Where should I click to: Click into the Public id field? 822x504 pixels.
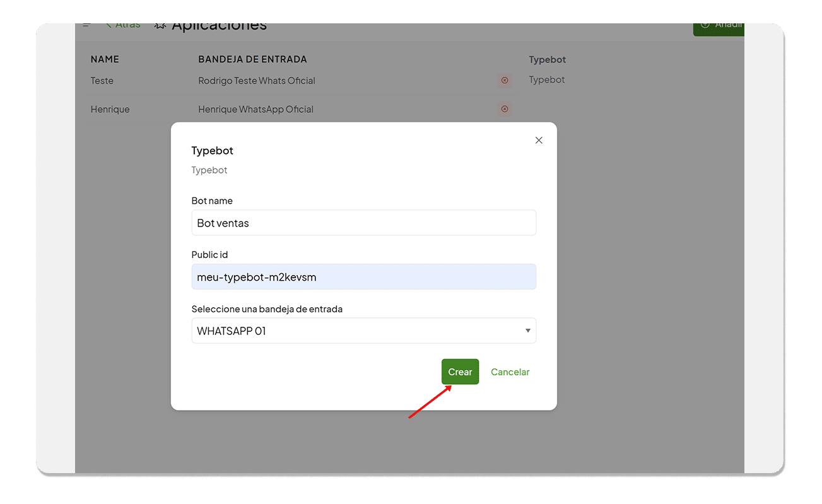pyautogui.click(x=363, y=277)
